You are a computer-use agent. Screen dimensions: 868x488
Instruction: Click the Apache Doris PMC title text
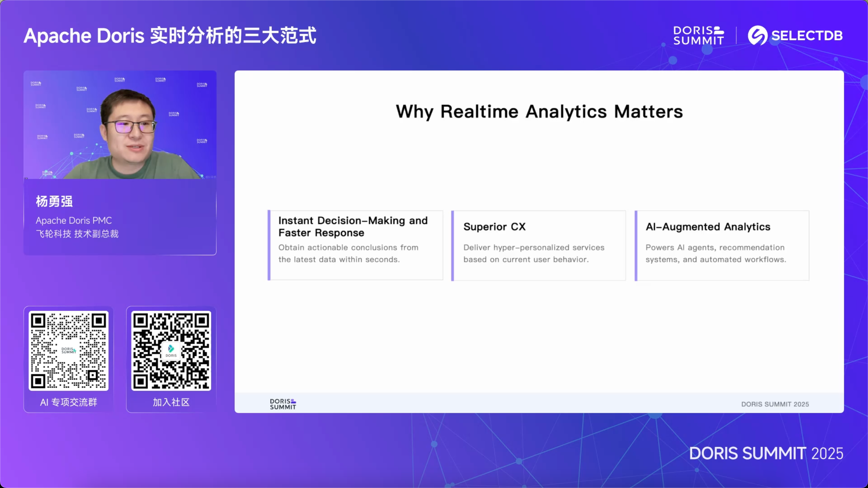(x=74, y=220)
